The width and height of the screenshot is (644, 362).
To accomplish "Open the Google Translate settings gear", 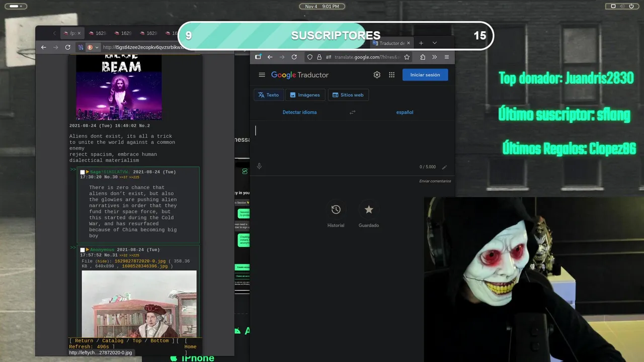I will point(377,75).
